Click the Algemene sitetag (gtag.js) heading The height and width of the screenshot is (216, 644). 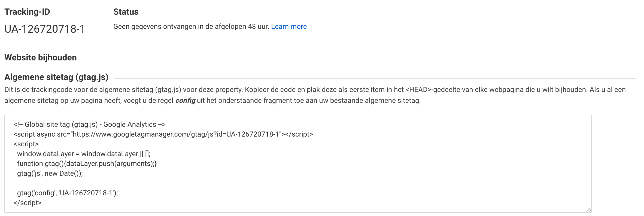tap(56, 77)
